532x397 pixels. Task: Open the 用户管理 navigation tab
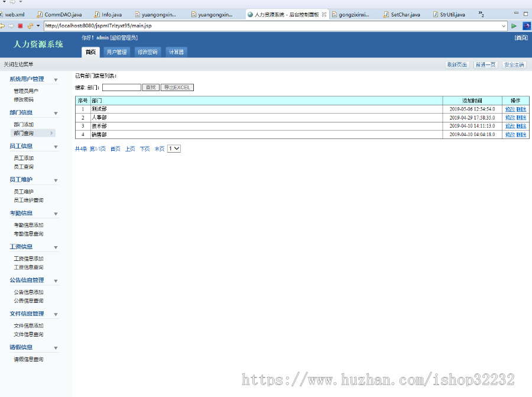(x=116, y=52)
